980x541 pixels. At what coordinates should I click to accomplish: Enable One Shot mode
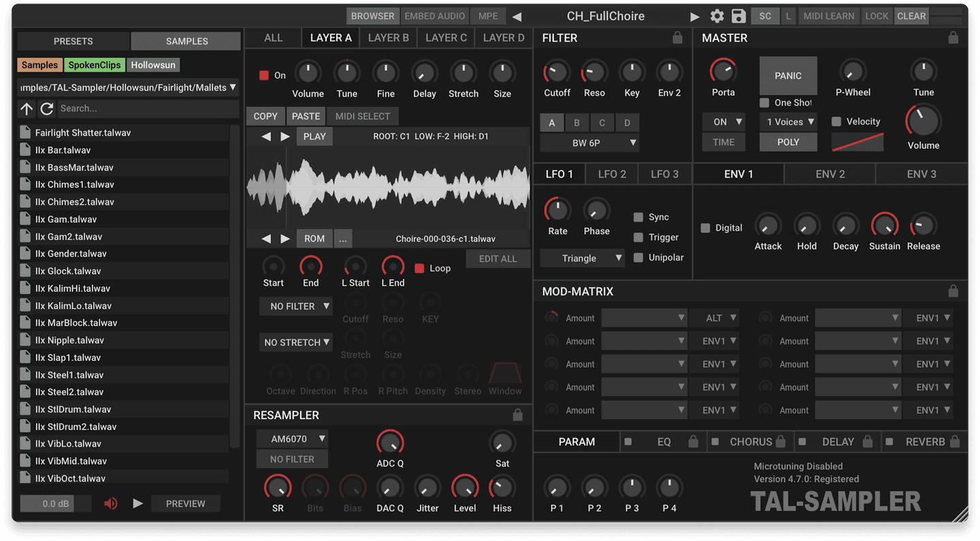[x=765, y=103]
